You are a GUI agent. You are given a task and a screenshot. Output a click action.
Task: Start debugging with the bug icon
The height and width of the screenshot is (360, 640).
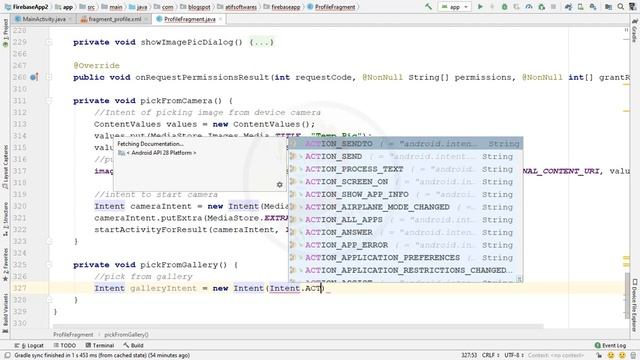pos(504,7)
